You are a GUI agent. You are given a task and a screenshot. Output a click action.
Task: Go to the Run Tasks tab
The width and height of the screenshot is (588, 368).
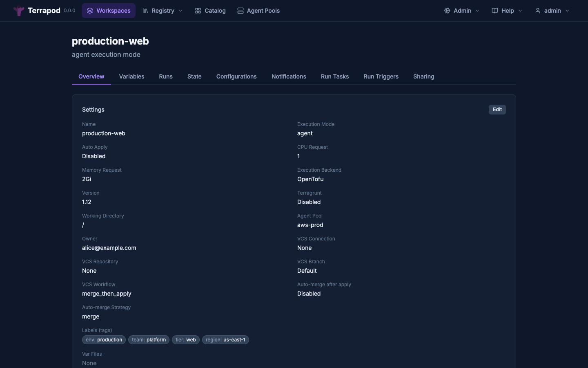click(335, 76)
